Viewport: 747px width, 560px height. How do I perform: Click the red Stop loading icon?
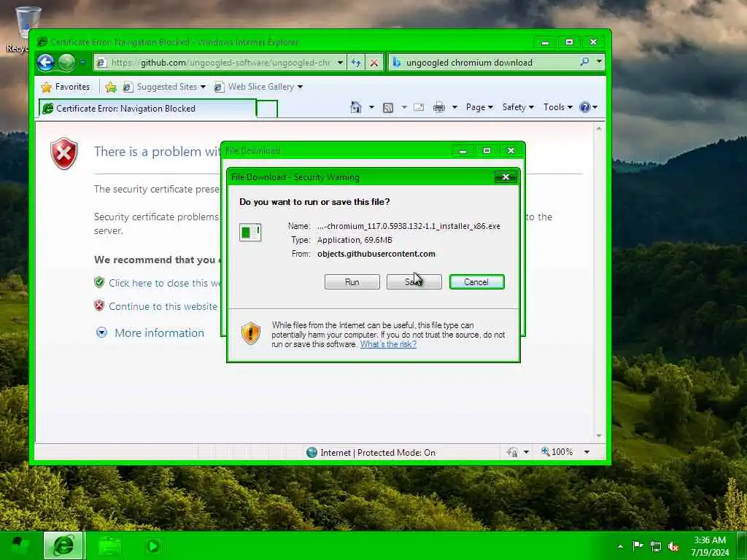pos(374,63)
